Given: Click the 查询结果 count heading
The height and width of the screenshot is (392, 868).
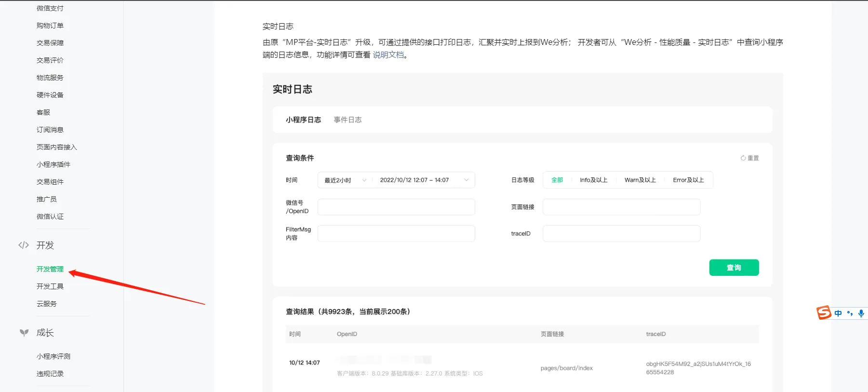Looking at the screenshot, I should (x=348, y=311).
